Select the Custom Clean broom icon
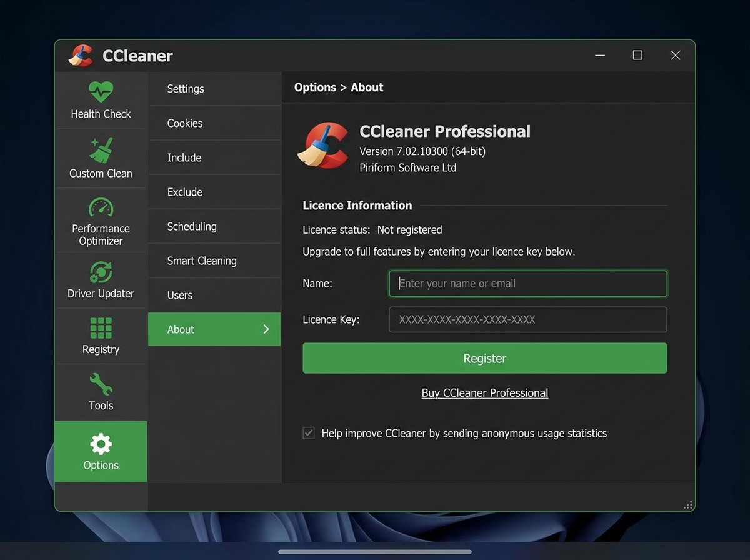 (x=101, y=150)
